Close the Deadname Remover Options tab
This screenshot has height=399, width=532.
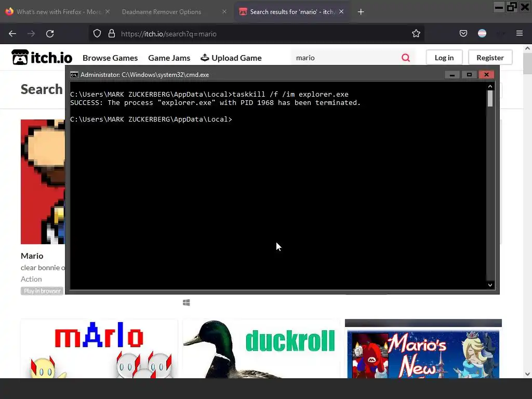(224, 11)
